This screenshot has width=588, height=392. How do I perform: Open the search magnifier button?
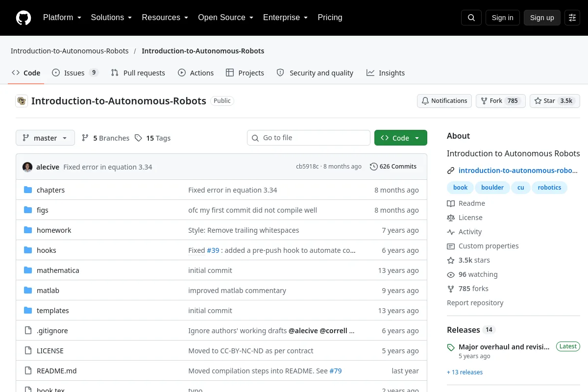[x=471, y=18]
